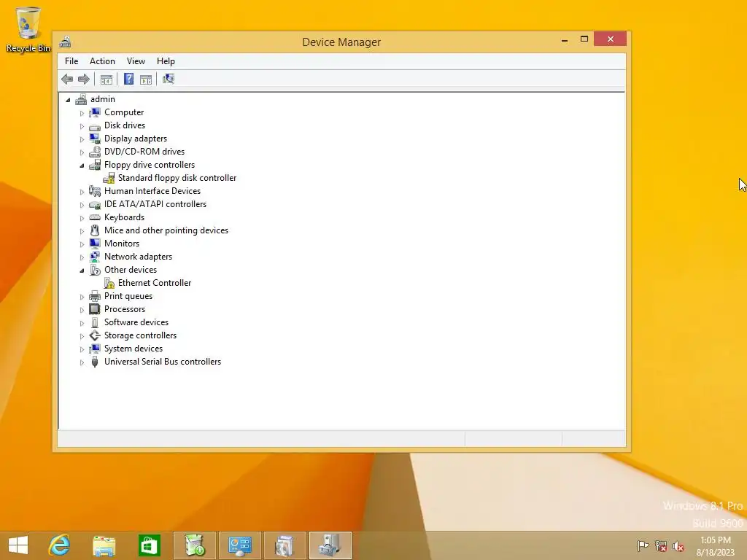
Task: Click the Processors category icon
Action: pyautogui.click(x=95, y=309)
